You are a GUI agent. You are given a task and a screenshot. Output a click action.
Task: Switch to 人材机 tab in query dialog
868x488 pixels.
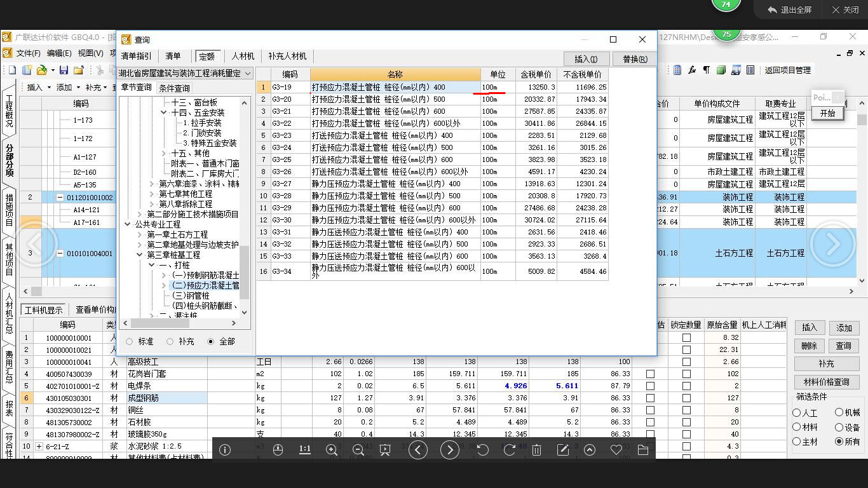pos(243,57)
